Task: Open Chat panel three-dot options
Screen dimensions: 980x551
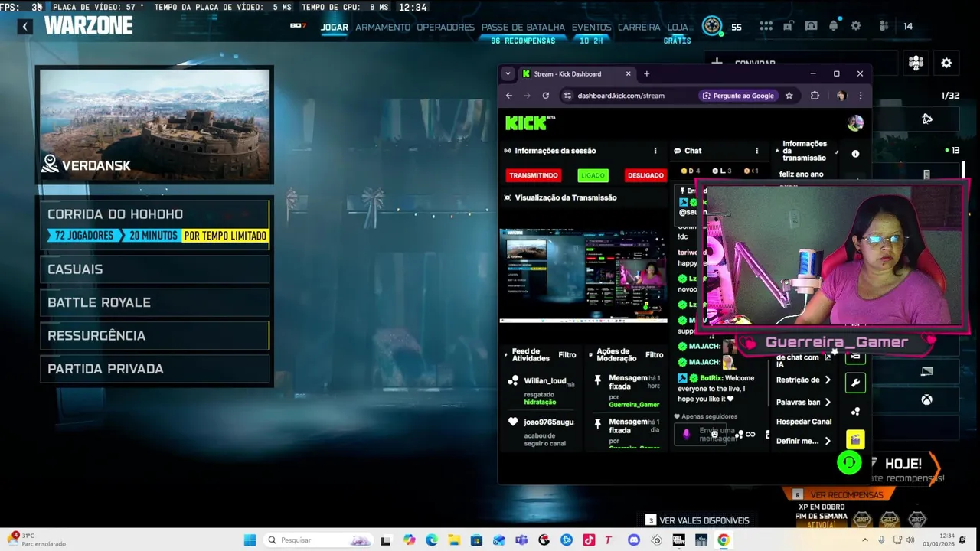Action: 756,151
